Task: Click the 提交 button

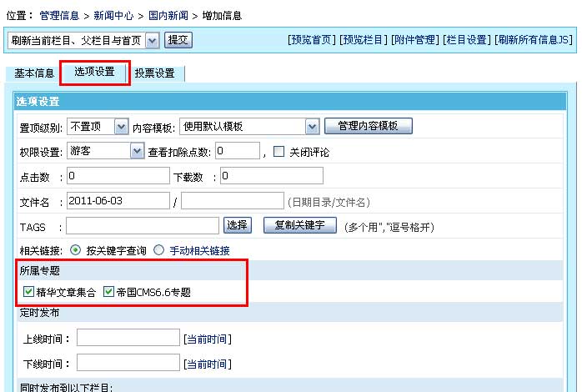Action: pyautogui.click(x=178, y=39)
